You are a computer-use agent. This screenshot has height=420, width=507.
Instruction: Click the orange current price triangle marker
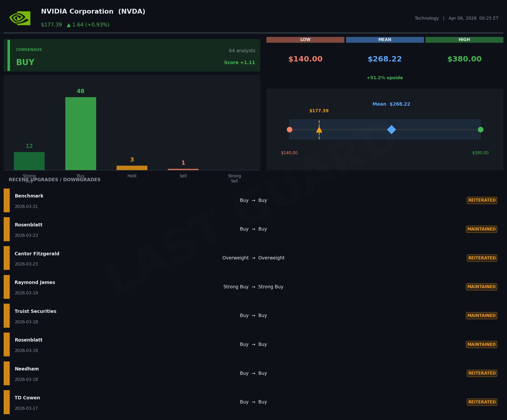tap(319, 130)
